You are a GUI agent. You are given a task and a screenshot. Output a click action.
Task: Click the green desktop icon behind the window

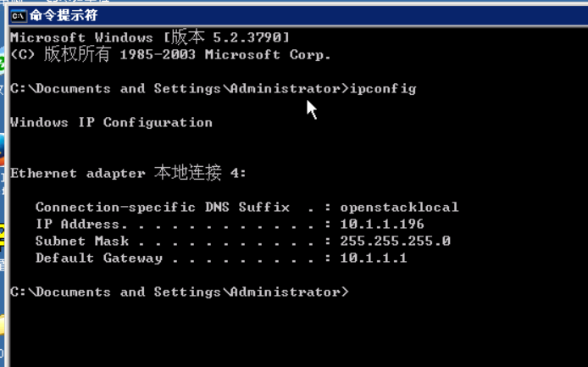coord(2,63)
